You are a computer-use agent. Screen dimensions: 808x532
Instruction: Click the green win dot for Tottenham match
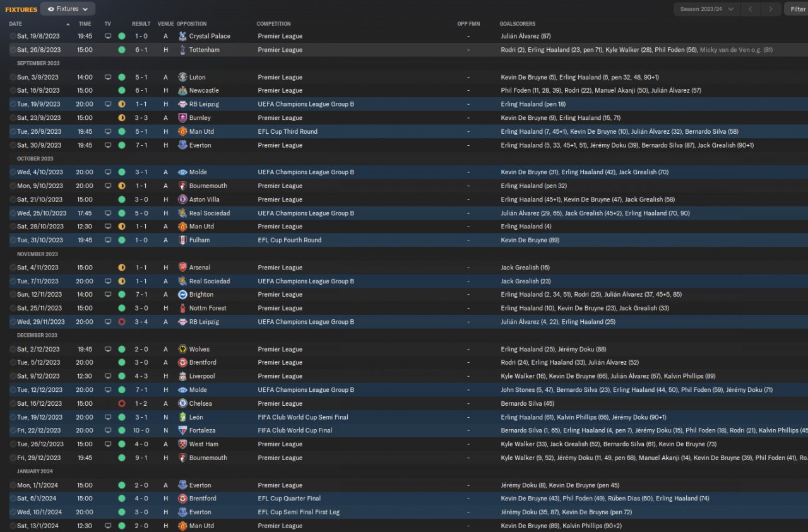coord(122,50)
